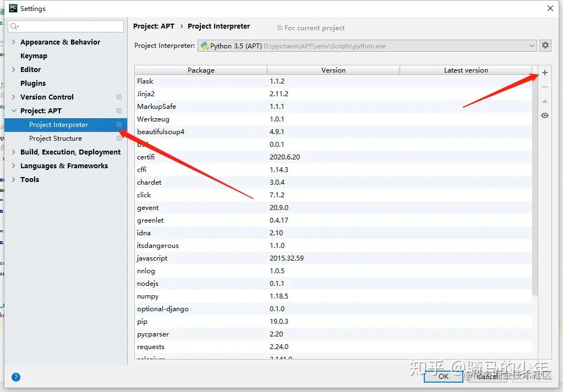Select the Werkzeug package row
This screenshot has width=563, height=392.
[x=334, y=119]
